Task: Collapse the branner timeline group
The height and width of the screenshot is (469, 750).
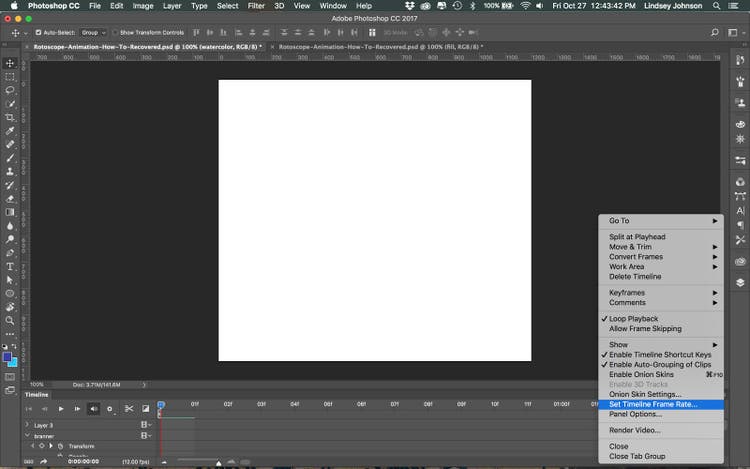Action: coord(27,436)
